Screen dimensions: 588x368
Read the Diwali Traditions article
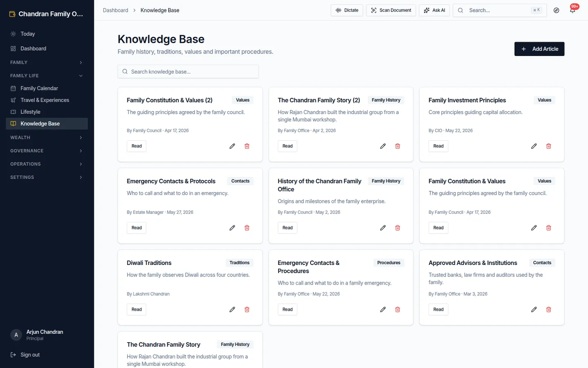136,310
